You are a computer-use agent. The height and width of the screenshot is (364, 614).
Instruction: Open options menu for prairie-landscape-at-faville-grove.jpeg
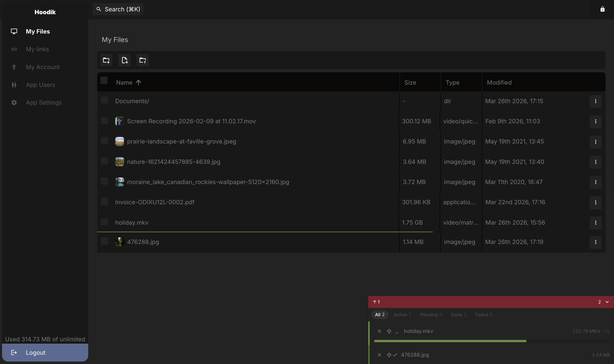point(595,142)
